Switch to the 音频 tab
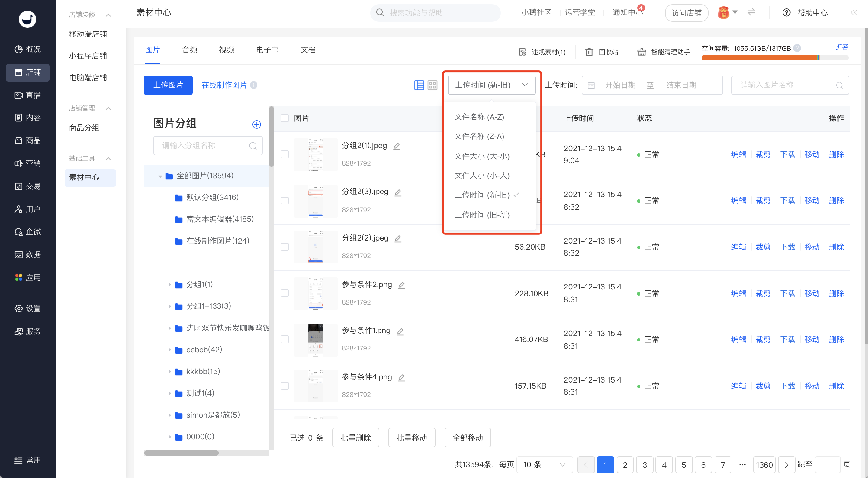 point(190,50)
